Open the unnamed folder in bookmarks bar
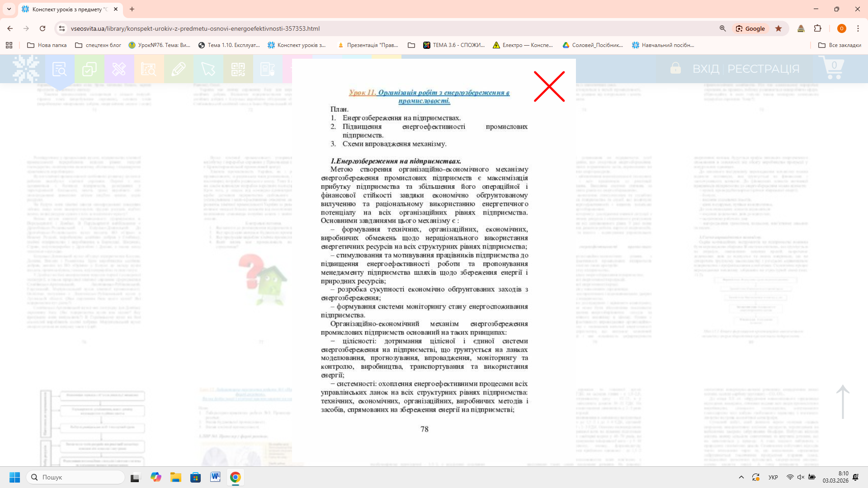This screenshot has width=868, height=488. pos(411,45)
